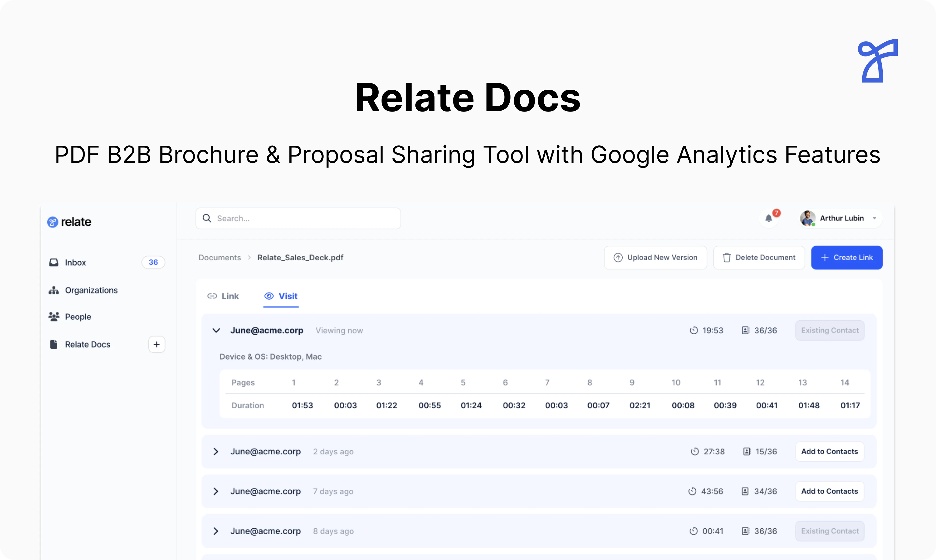
Task: Collapse the currently viewing June@acme.corp visit
Action: [x=216, y=330]
